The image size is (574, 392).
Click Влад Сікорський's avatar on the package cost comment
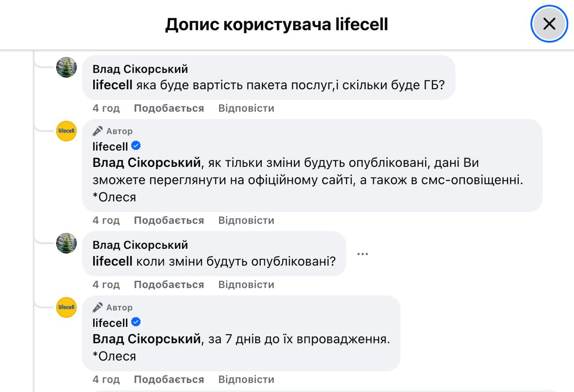pyautogui.click(x=66, y=67)
